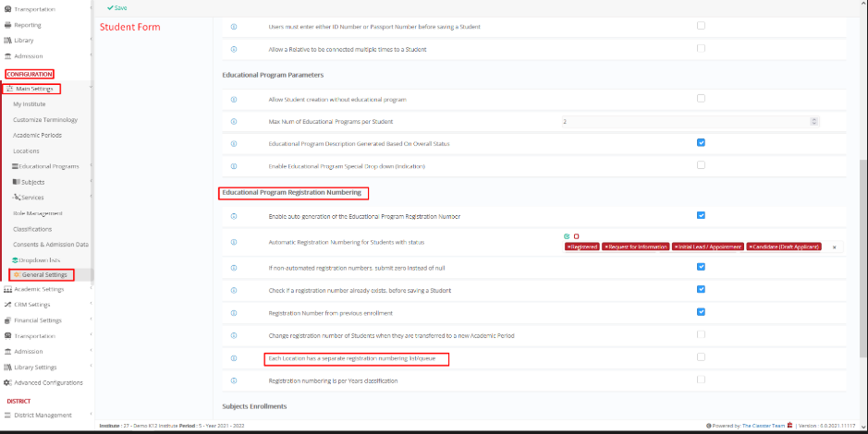The width and height of the screenshot is (868, 434).
Task: Expand the Subjects submenu arrow
Action: [x=91, y=181]
